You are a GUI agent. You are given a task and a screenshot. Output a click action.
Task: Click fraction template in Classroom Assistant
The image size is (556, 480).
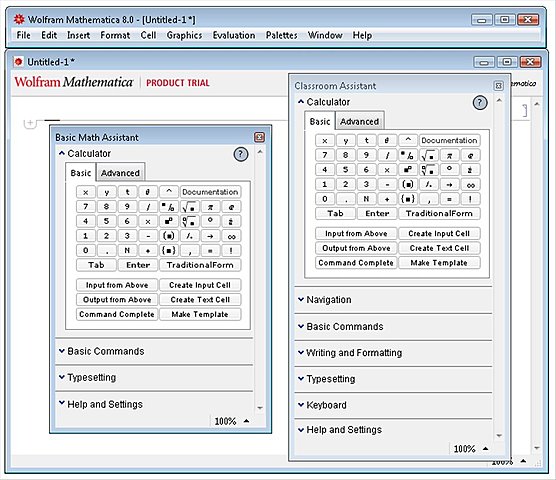pos(408,155)
